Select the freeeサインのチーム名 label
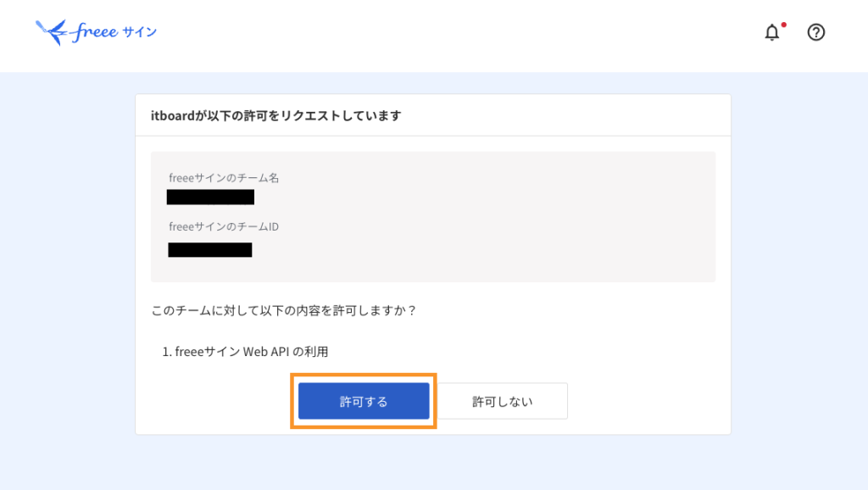Screen dimensions: 868x490 [x=224, y=178]
